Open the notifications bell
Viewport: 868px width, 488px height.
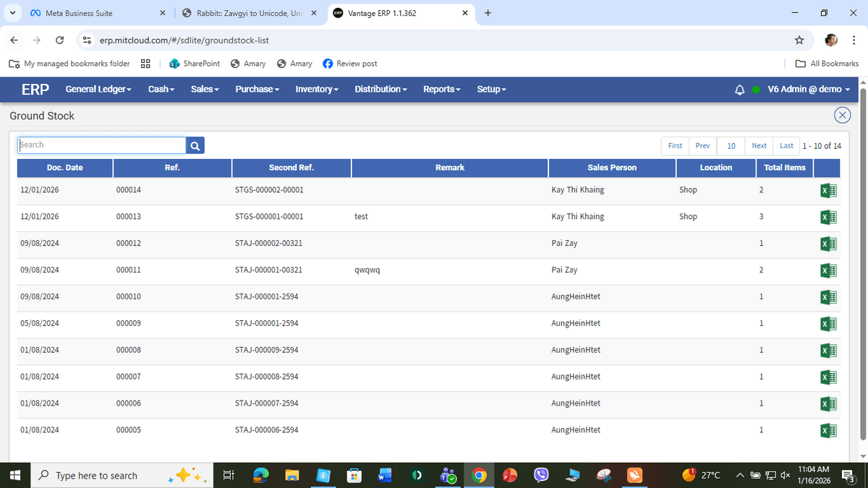pyautogui.click(x=739, y=90)
